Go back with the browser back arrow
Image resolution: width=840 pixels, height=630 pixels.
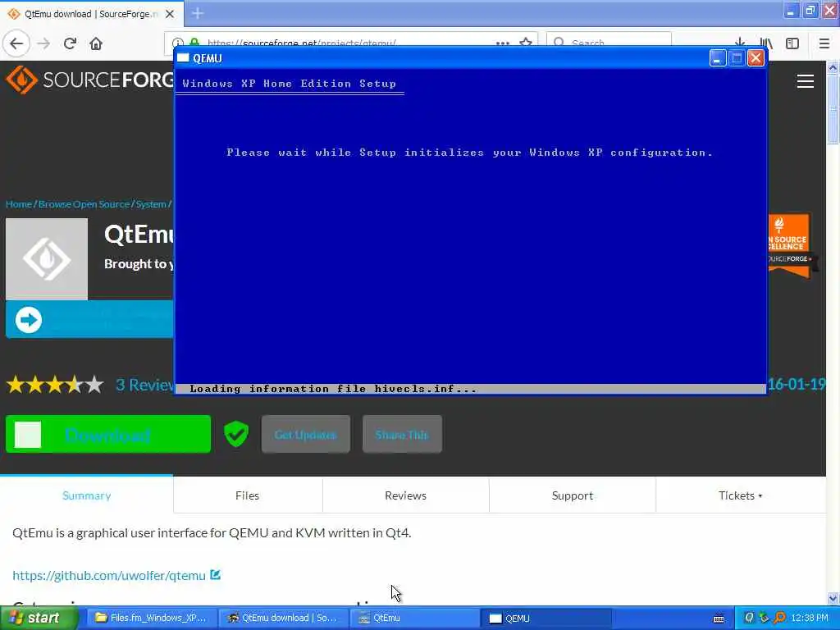[16, 43]
